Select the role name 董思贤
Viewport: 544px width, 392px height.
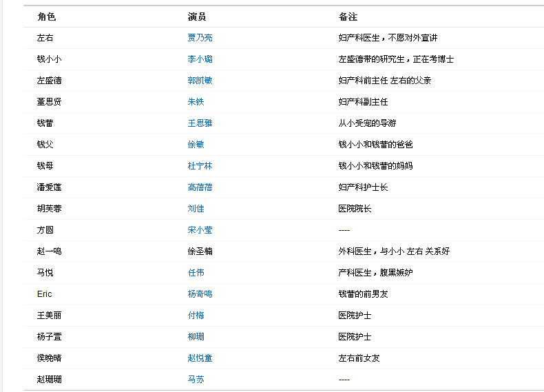[50, 102]
